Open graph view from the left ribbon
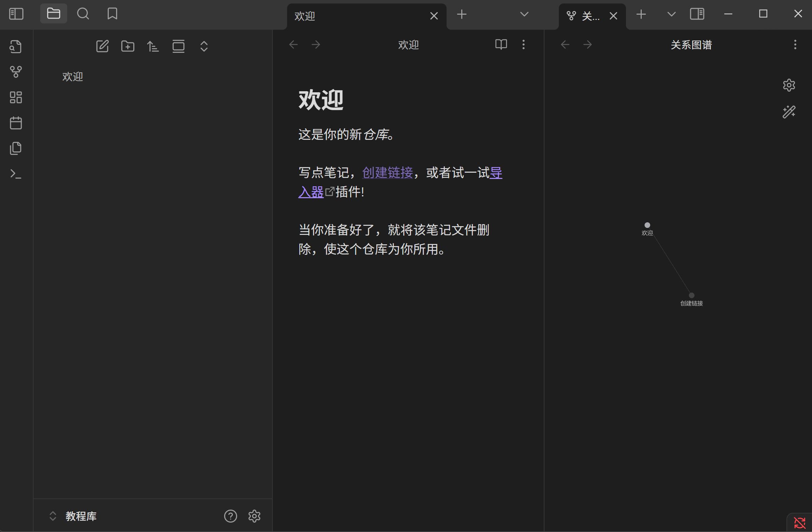Screen dimensions: 812x532 [x=16, y=72]
